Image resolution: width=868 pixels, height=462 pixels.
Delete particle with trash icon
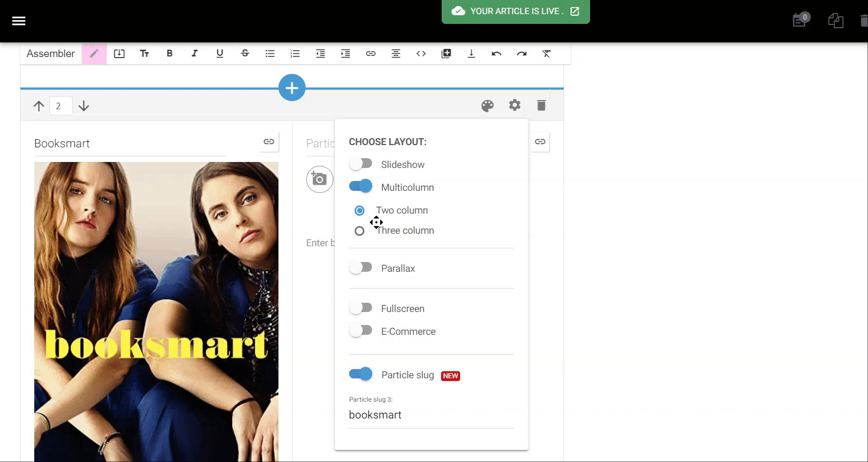(541, 105)
